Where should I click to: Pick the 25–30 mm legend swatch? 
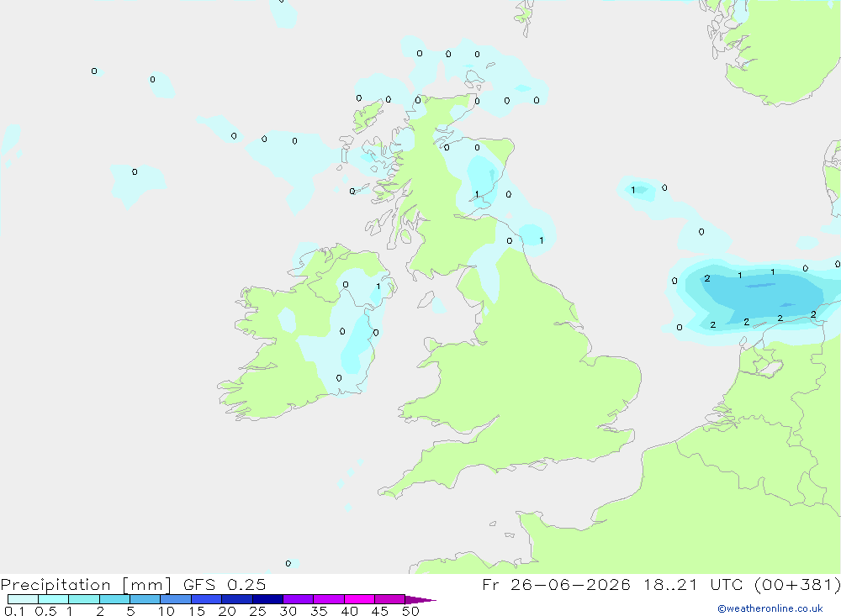(x=267, y=599)
